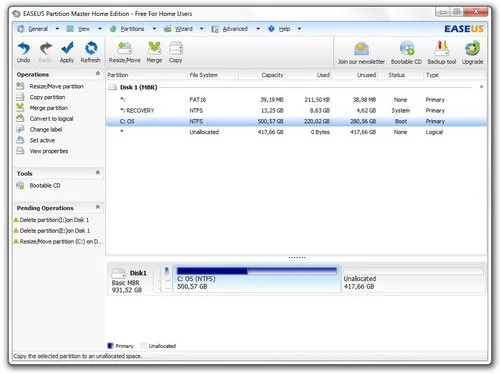The height and width of the screenshot is (374, 500).
Task: Expand the Partitions dropdown arrow
Action: click(154, 29)
